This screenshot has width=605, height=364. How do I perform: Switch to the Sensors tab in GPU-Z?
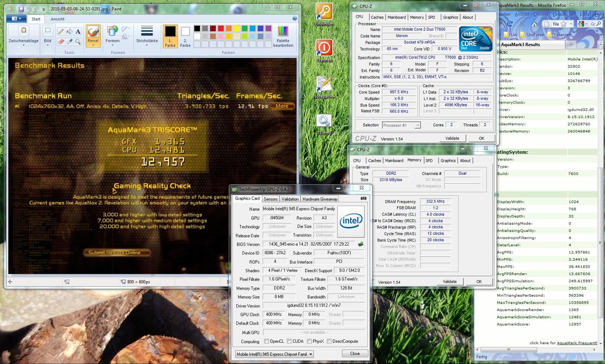[x=271, y=199]
